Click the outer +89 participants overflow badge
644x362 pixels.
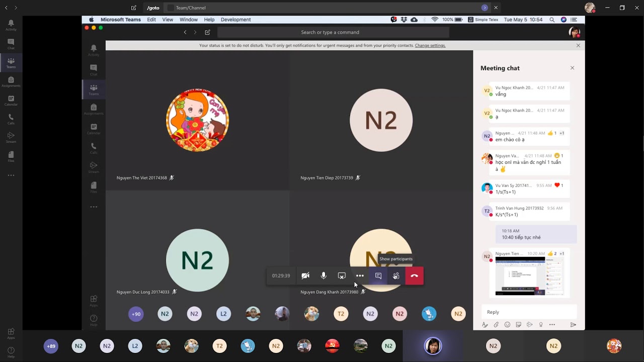51,346
